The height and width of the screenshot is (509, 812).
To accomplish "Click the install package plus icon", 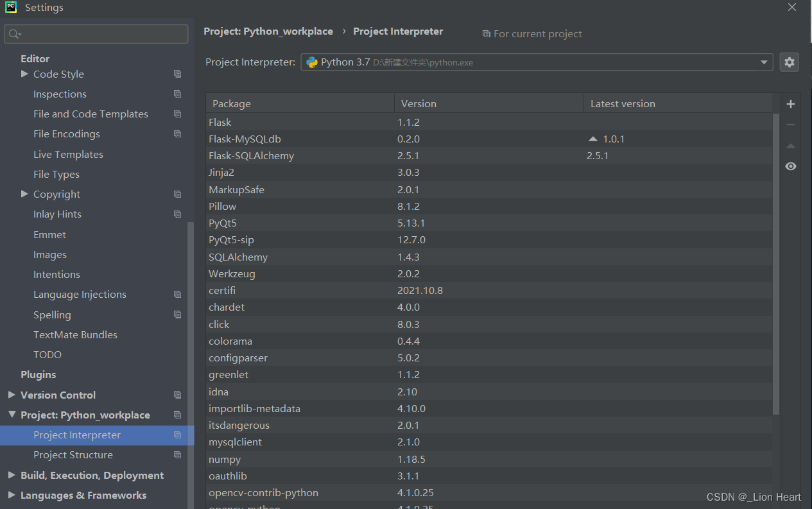I will coord(791,104).
